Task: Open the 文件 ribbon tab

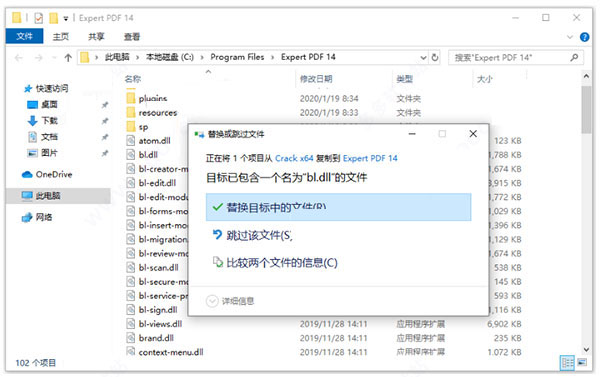Action: [x=24, y=36]
